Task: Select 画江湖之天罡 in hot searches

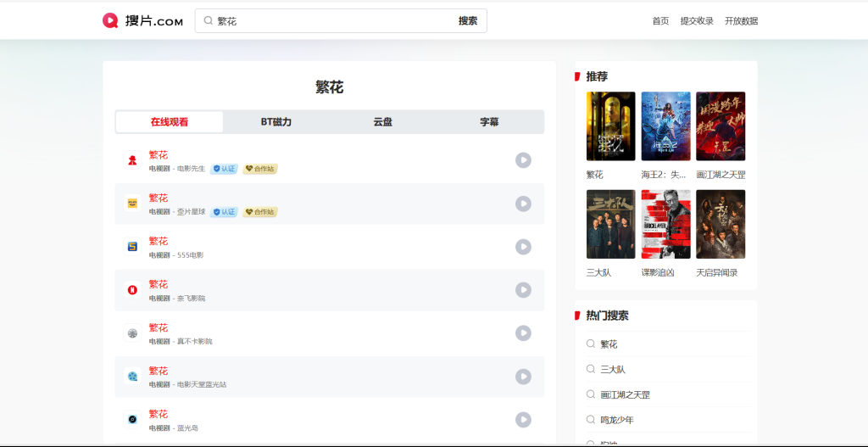Action: [625, 395]
